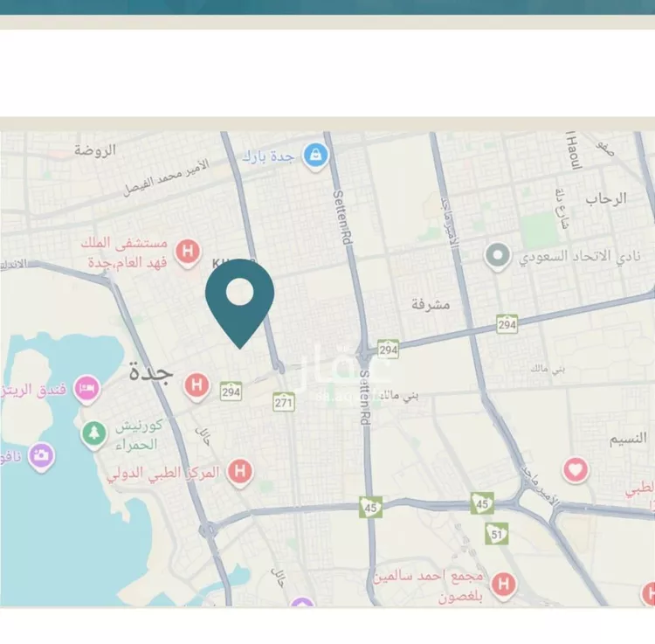Open the Jeddah Park shopping icon
This screenshot has width=655, height=644.
click(x=316, y=156)
